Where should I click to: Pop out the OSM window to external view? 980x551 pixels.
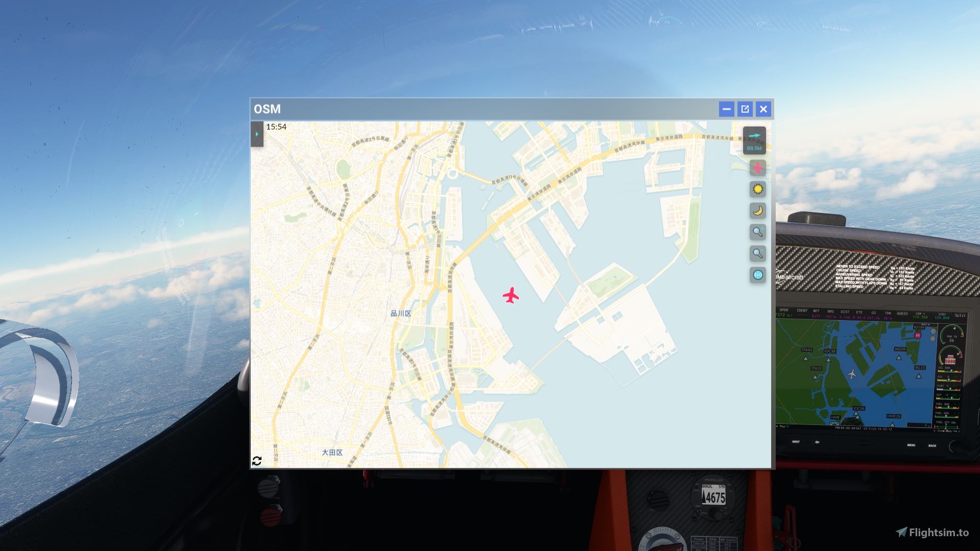745,109
